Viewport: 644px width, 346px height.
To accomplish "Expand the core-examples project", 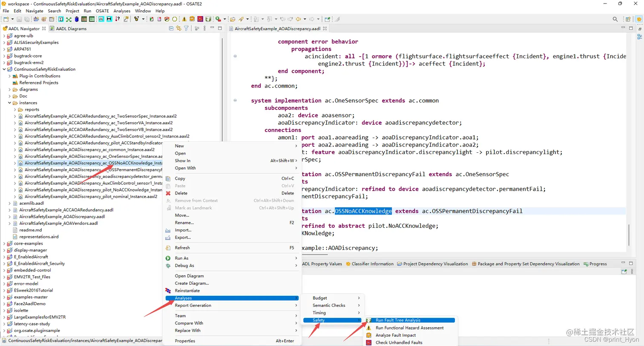I will [x=4, y=243].
